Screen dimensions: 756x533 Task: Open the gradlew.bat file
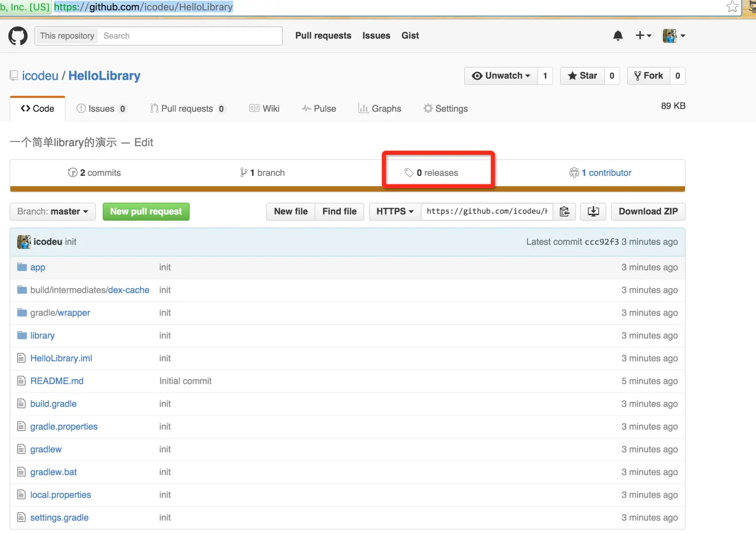pyautogui.click(x=53, y=472)
